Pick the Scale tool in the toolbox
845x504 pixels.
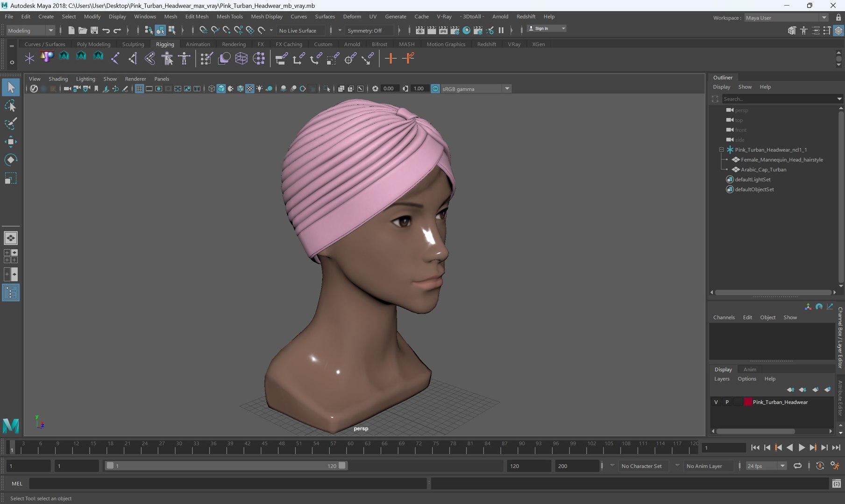pyautogui.click(x=10, y=178)
